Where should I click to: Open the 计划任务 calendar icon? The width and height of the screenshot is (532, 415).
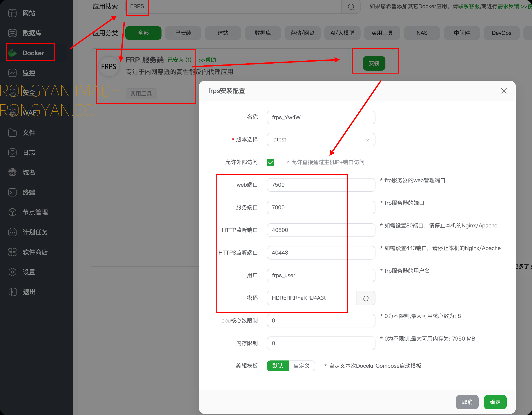click(x=12, y=232)
